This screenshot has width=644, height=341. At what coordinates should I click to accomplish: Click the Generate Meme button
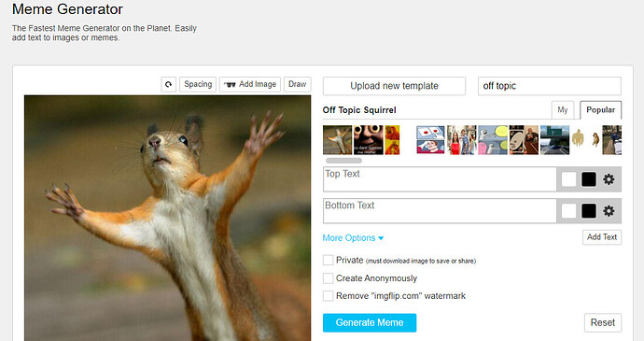tap(370, 323)
